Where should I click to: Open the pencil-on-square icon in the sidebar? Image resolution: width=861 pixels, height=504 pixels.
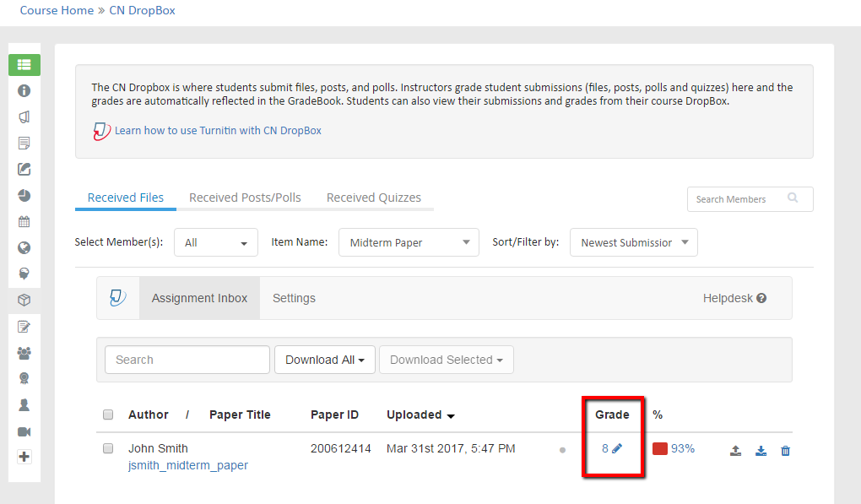pos(24,169)
